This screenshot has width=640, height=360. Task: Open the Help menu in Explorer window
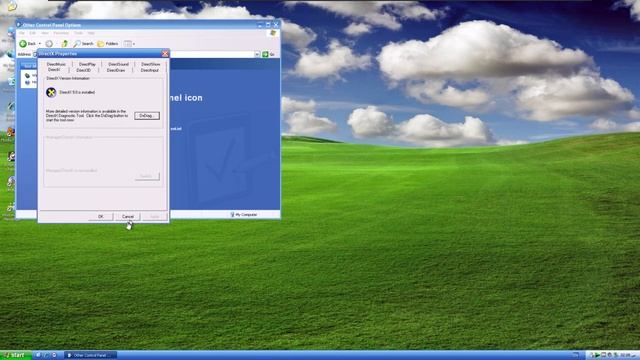(x=91, y=33)
